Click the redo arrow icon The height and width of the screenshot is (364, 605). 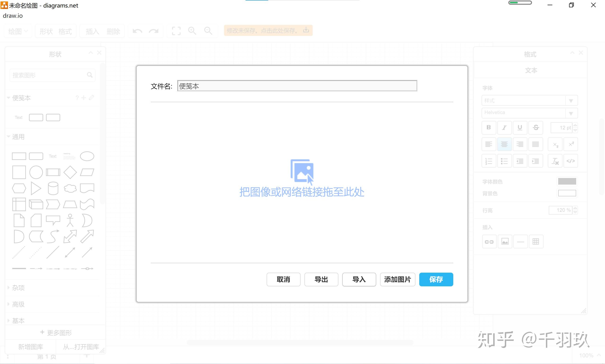click(154, 31)
